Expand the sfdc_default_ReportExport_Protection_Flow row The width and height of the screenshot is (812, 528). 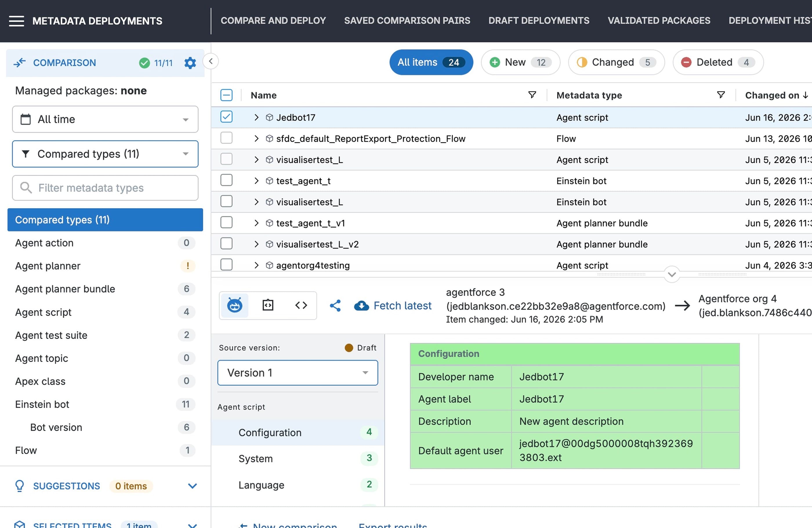coord(256,139)
